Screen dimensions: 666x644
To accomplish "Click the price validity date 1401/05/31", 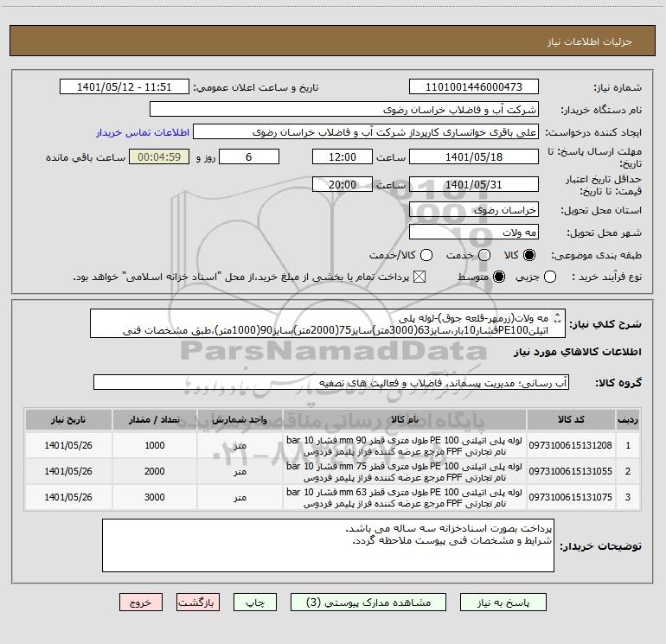I will (x=474, y=184).
